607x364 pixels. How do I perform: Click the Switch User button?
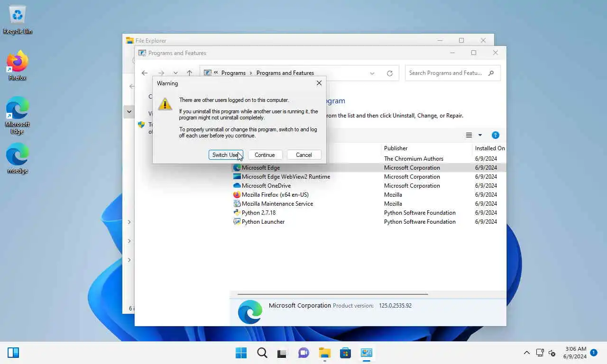(x=226, y=155)
